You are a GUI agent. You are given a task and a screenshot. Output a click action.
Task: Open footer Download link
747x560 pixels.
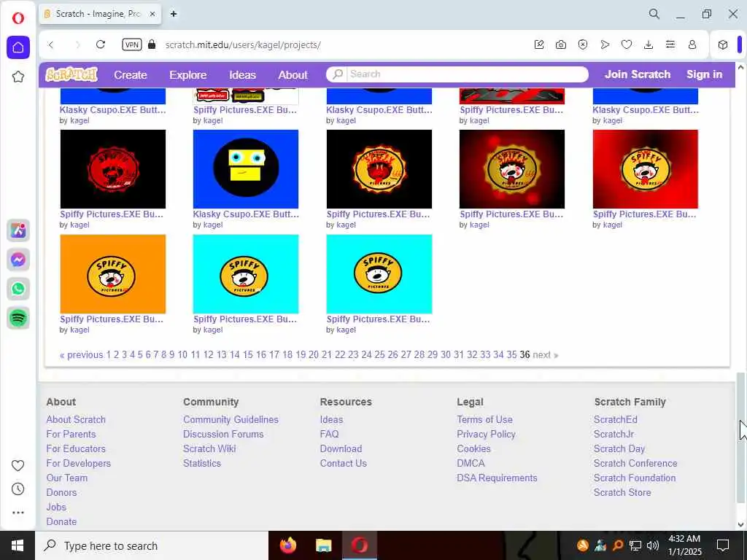point(341,448)
